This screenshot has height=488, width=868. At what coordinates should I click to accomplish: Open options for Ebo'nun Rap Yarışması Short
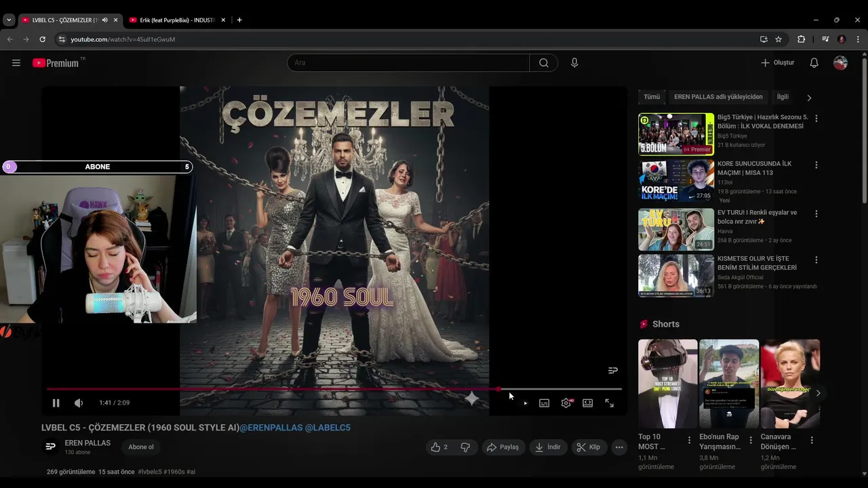tap(751, 440)
